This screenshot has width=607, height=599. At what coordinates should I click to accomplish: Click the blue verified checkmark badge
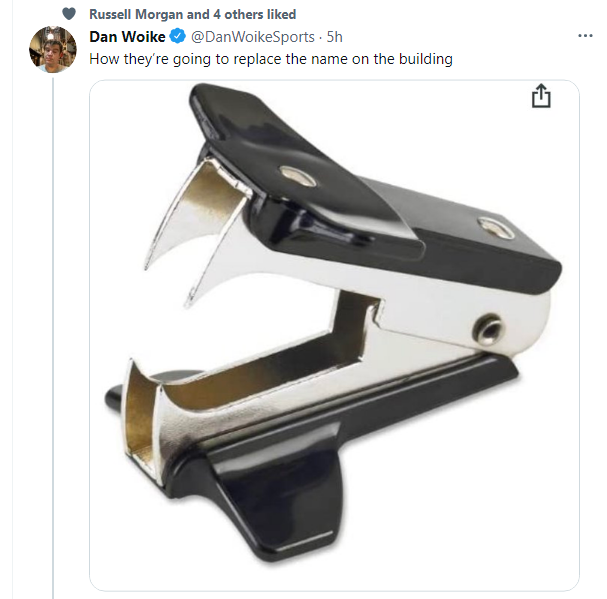pos(178,36)
